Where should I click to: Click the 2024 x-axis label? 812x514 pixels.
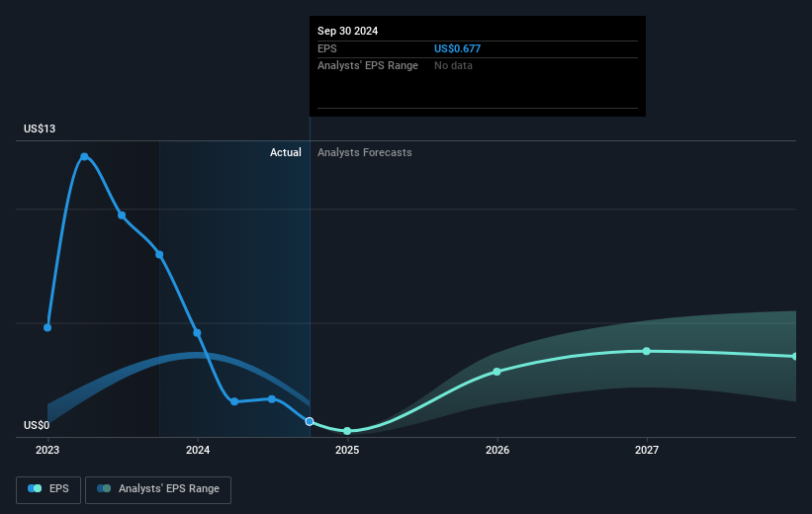198,451
